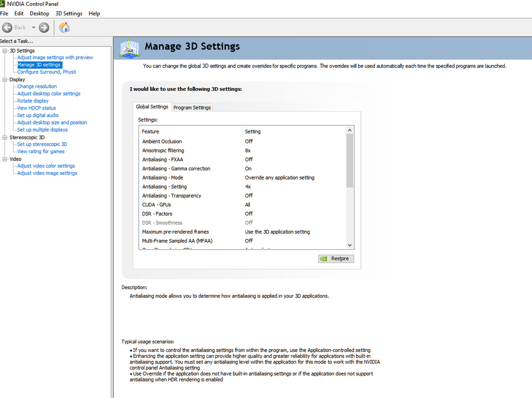Screen dimensions: 532x398
Task: Open Change resolution link
Action: coord(37,87)
